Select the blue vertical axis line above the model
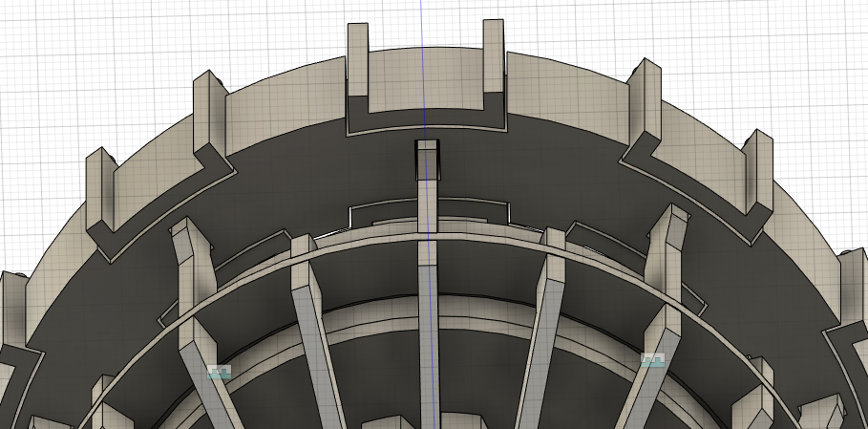This screenshot has width=868, height=429. [x=421, y=23]
